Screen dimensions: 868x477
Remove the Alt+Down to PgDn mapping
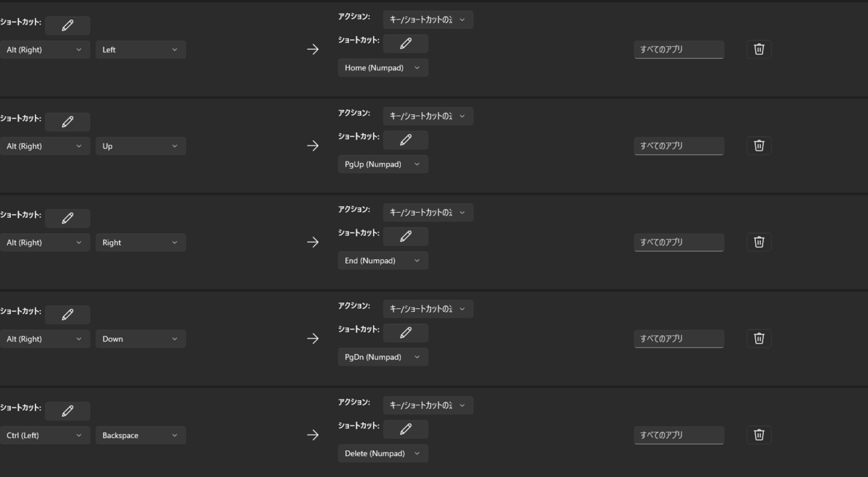pyautogui.click(x=759, y=338)
